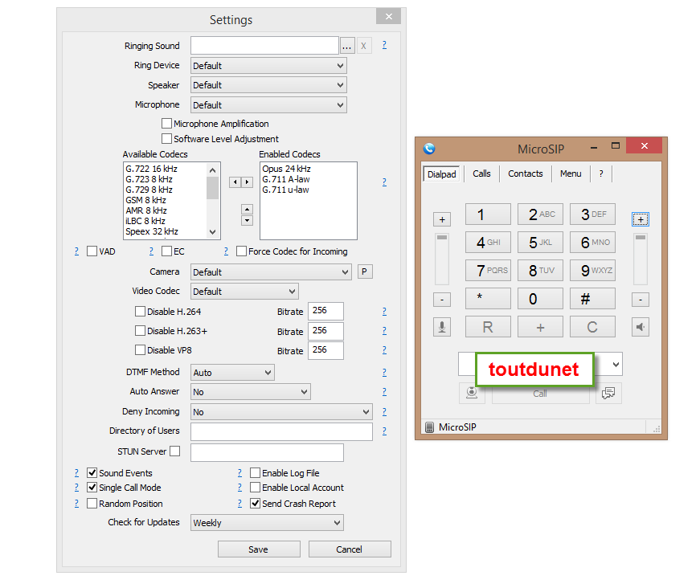This screenshot has width=700, height=588.
Task: Open the camera Preview with the P button
Action: click(x=365, y=272)
